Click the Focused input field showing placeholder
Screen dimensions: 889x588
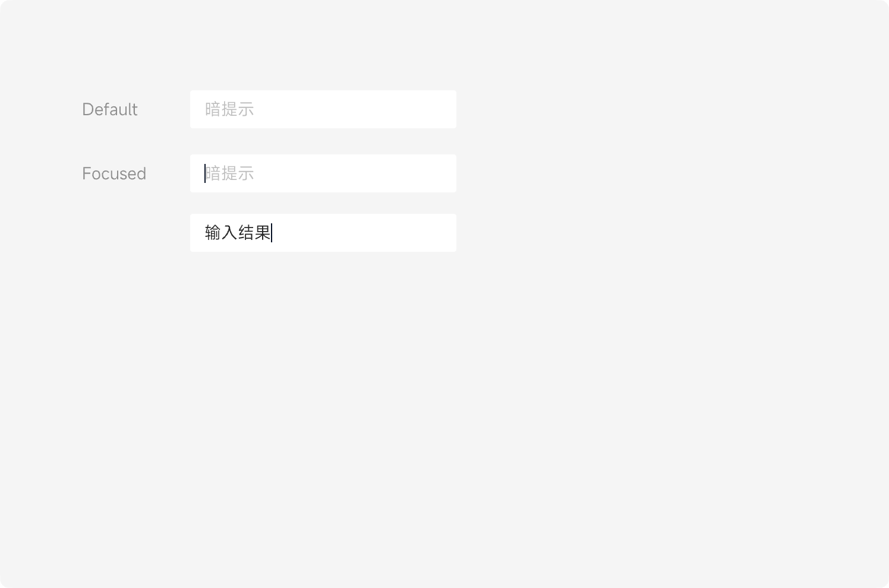323,173
